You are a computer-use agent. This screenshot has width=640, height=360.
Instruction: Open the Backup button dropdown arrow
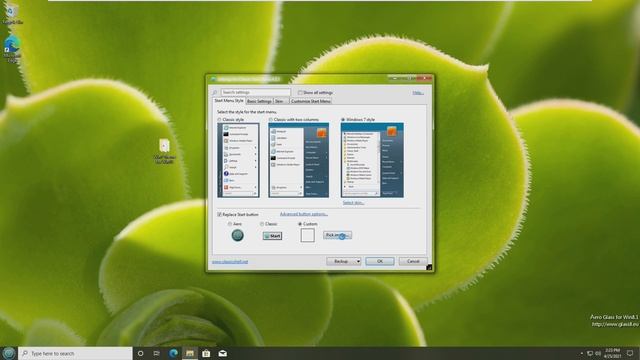click(358, 261)
